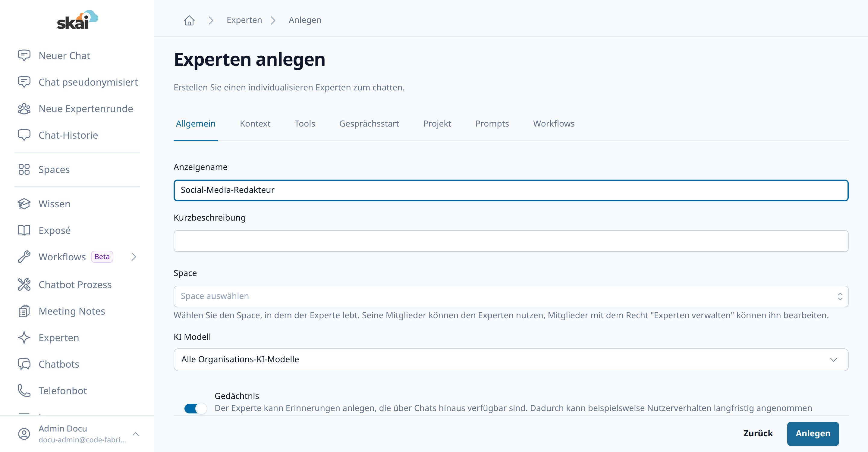This screenshot has width=868, height=452.
Task: Open the Workflows tab
Action: coord(554,124)
